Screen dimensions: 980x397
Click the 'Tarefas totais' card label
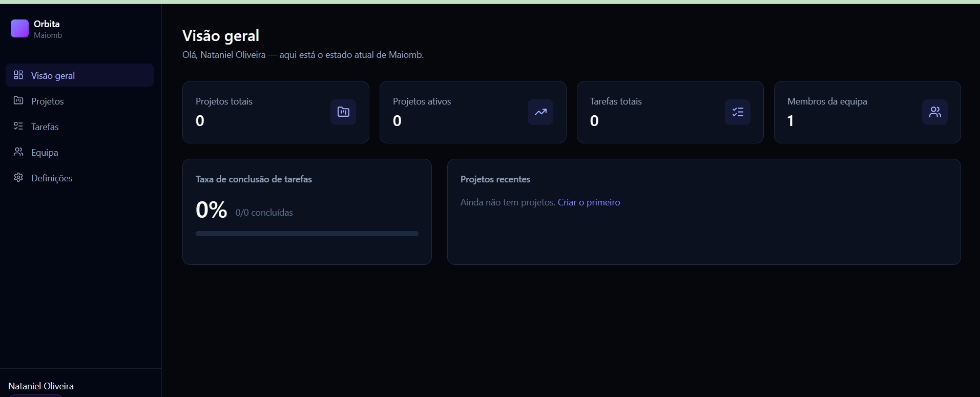pyautogui.click(x=616, y=101)
